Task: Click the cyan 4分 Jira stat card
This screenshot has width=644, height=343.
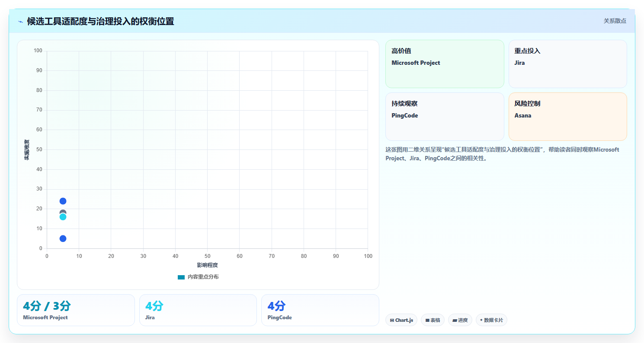Action: coord(198,310)
